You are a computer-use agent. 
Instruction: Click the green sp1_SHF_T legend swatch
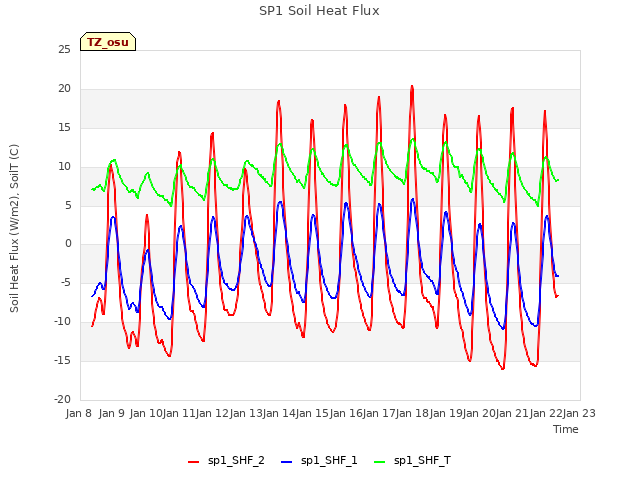point(380,462)
